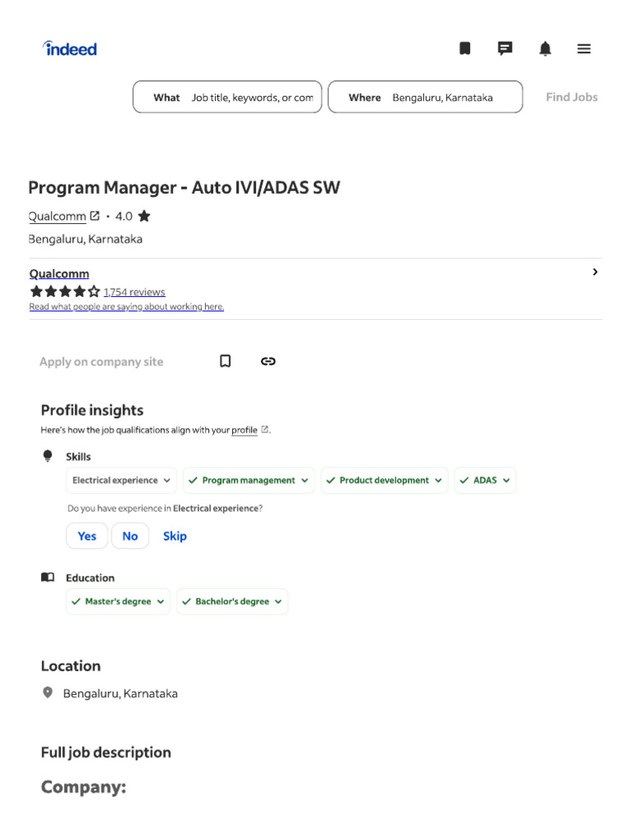
Task: Expand the ADAS skill chip
Action: pos(485,480)
